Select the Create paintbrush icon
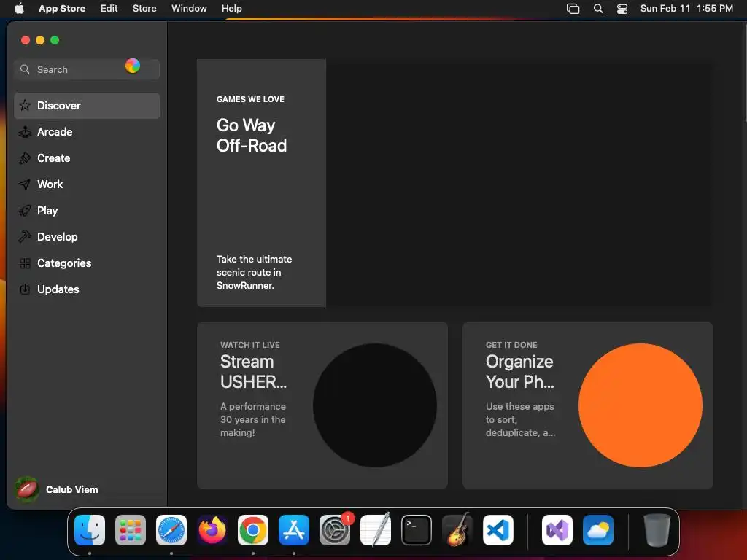This screenshot has width=747, height=560. coord(25,158)
